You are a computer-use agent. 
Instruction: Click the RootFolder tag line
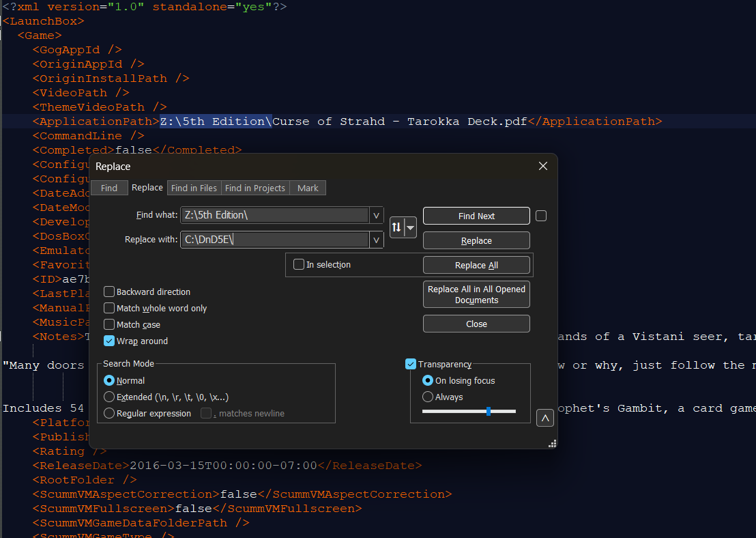tap(85, 480)
